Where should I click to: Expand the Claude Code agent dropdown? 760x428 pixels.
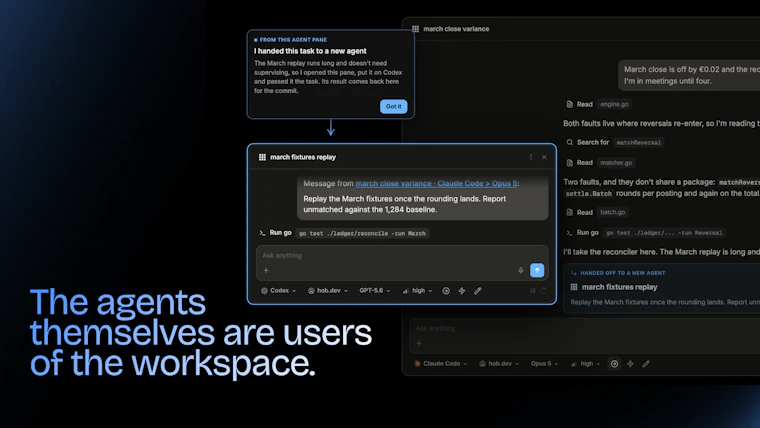[441, 364]
